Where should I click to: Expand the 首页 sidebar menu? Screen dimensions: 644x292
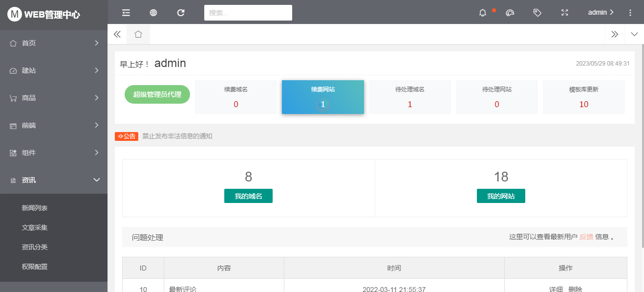pyautogui.click(x=54, y=43)
